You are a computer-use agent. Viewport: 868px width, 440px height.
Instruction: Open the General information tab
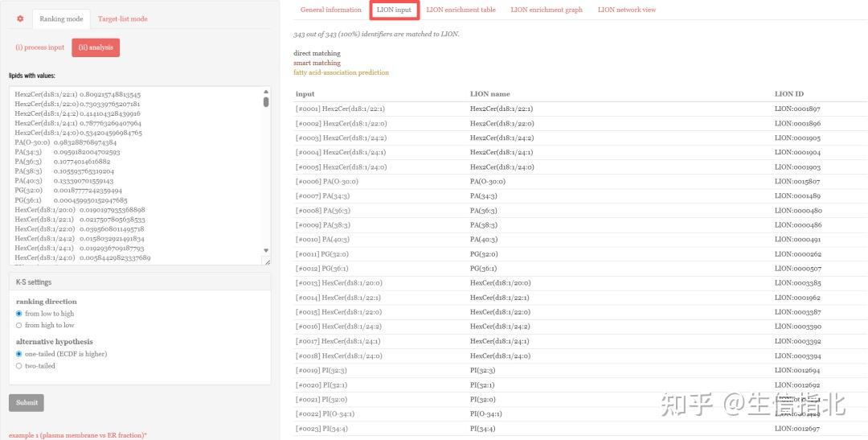[x=331, y=10]
